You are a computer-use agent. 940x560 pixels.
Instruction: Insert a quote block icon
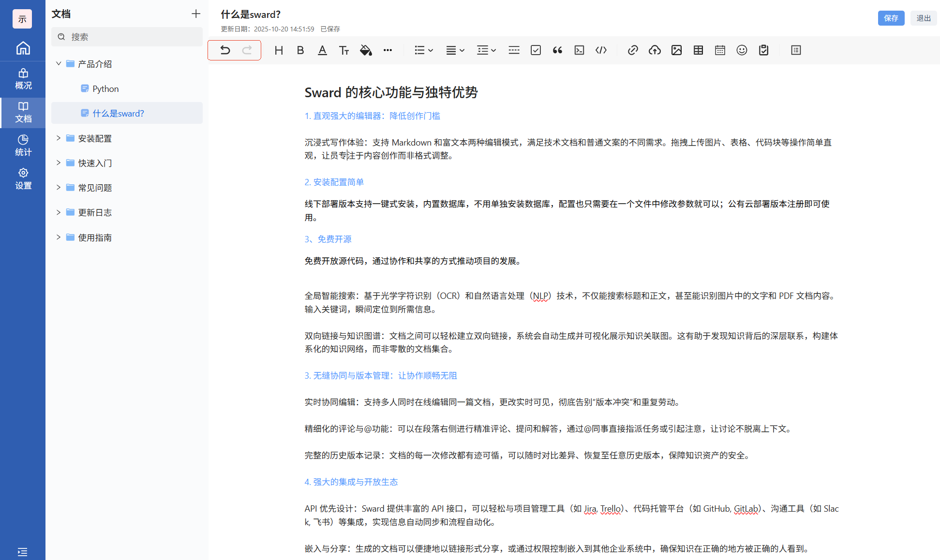click(557, 50)
